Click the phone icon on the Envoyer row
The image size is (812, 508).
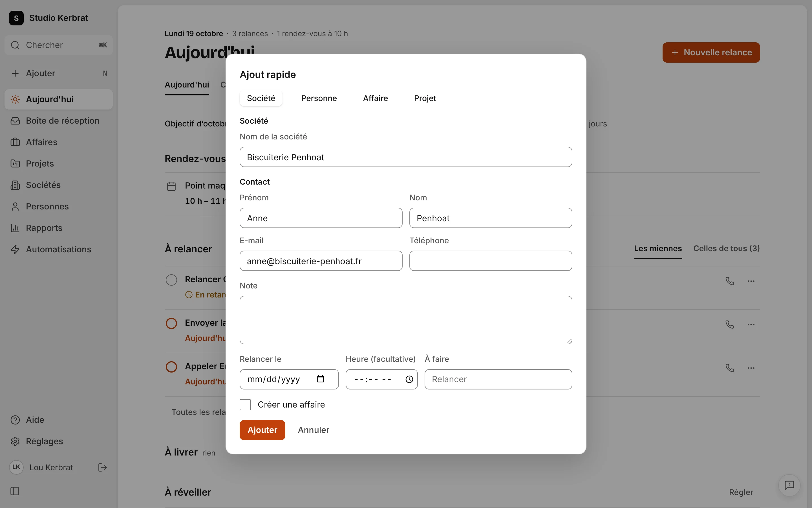pos(729,325)
